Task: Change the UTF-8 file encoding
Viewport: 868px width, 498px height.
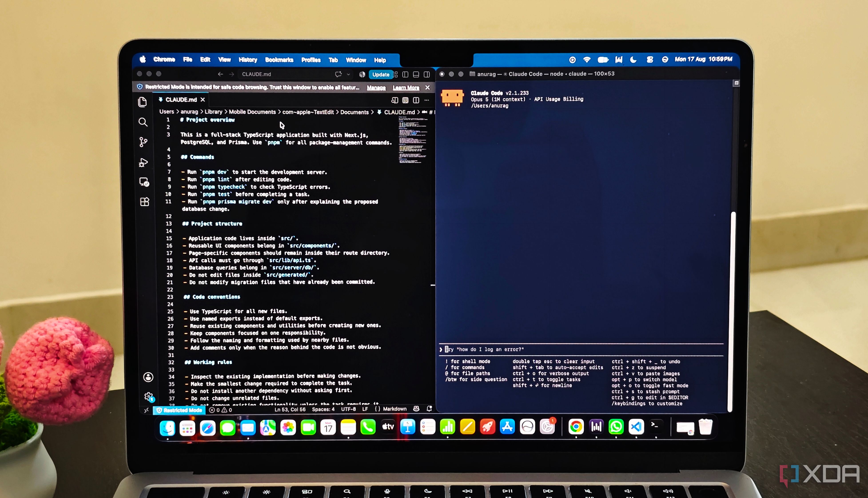Action: tap(348, 409)
